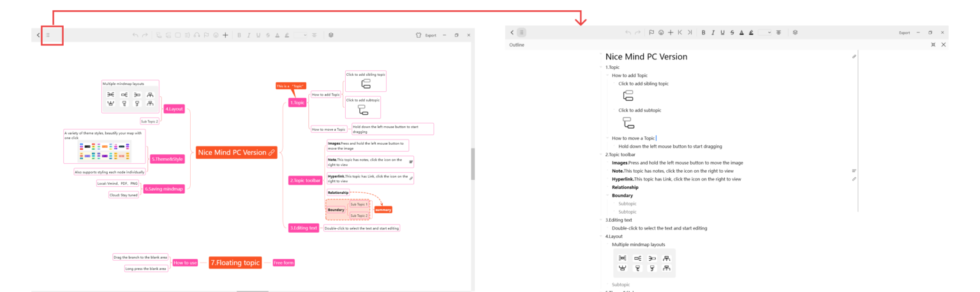Collapse the "How to add Topic" outline item
980x292 pixels.
[x=607, y=75]
